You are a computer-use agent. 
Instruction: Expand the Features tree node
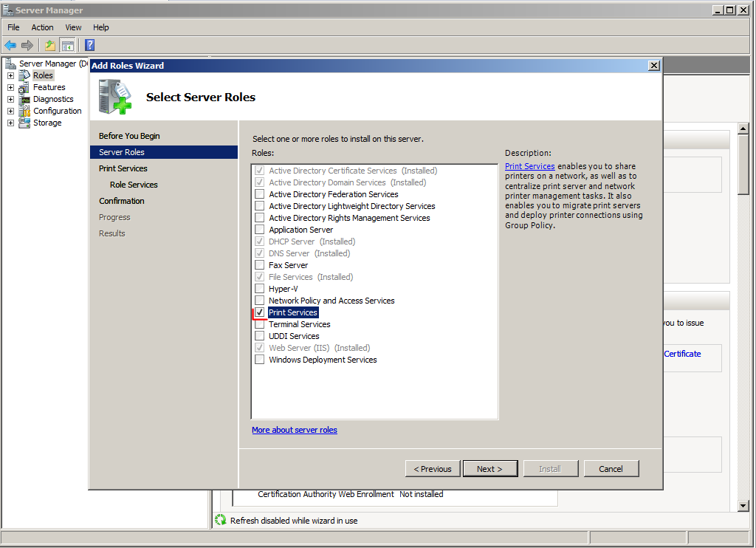coord(10,87)
